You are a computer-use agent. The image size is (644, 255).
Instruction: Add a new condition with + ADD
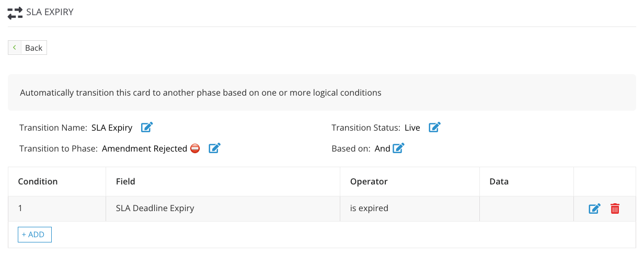point(34,235)
